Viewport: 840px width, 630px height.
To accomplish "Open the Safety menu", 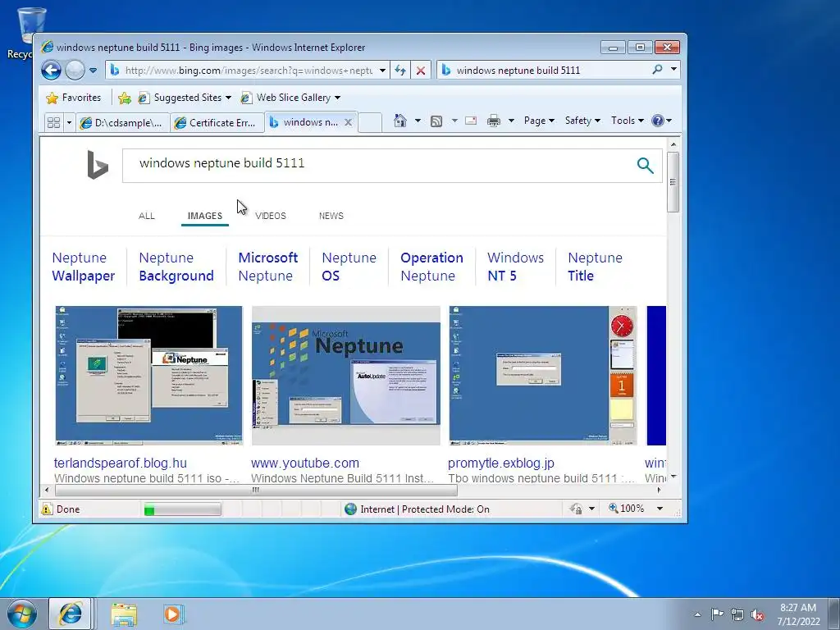I will (x=582, y=121).
